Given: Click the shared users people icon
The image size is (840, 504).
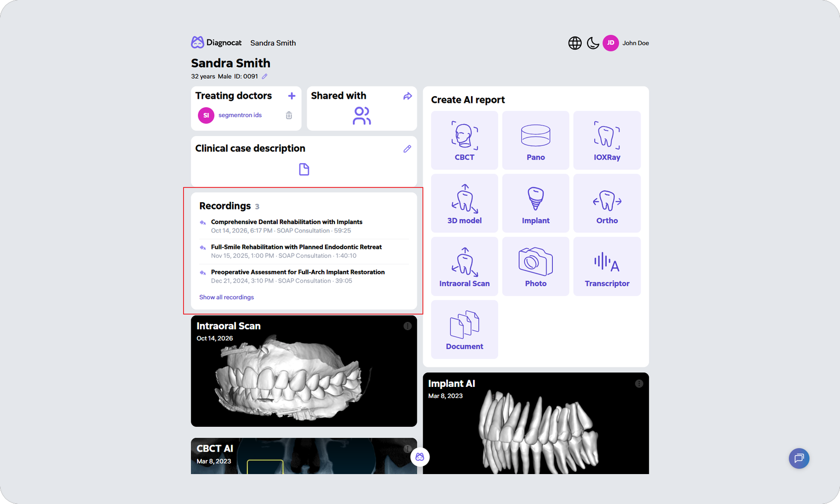Looking at the screenshot, I should pos(362,115).
